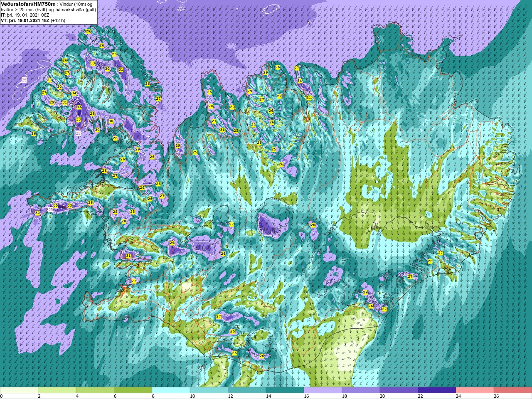Image resolution: width=532 pixels, height=399 pixels.
Task: Pick the light pink 24–26 legend swatch
Action: click(475, 390)
